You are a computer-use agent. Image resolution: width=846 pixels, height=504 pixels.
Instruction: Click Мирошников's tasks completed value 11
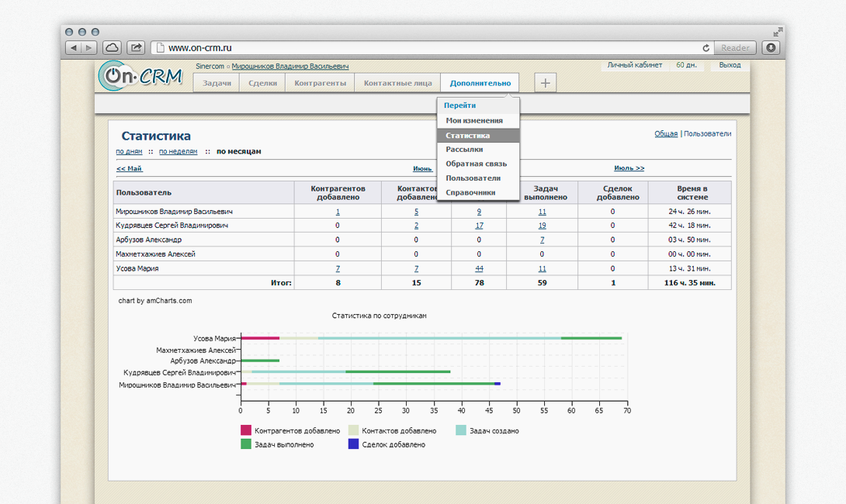pos(543,212)
